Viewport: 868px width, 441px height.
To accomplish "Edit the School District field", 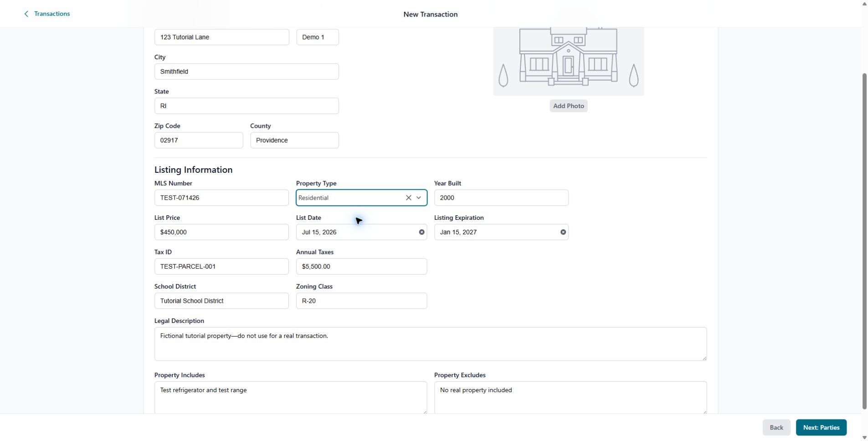I will [221, 301].
